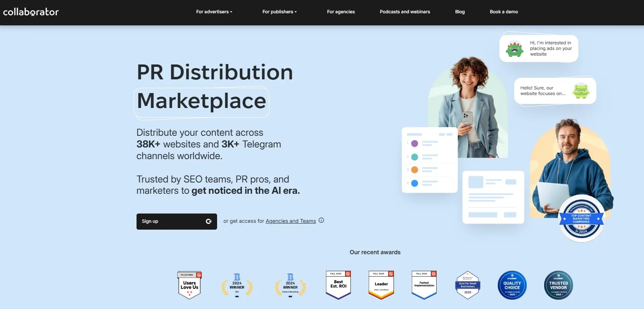Click the green monster avatar in first chat bubble
644x309 pixels.
coord(515,49)
